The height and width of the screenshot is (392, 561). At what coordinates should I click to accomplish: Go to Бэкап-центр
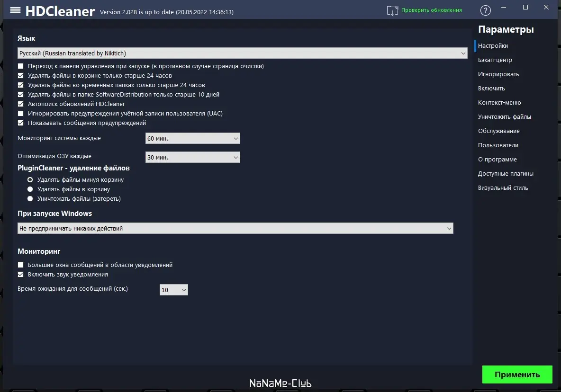(495, 60)
